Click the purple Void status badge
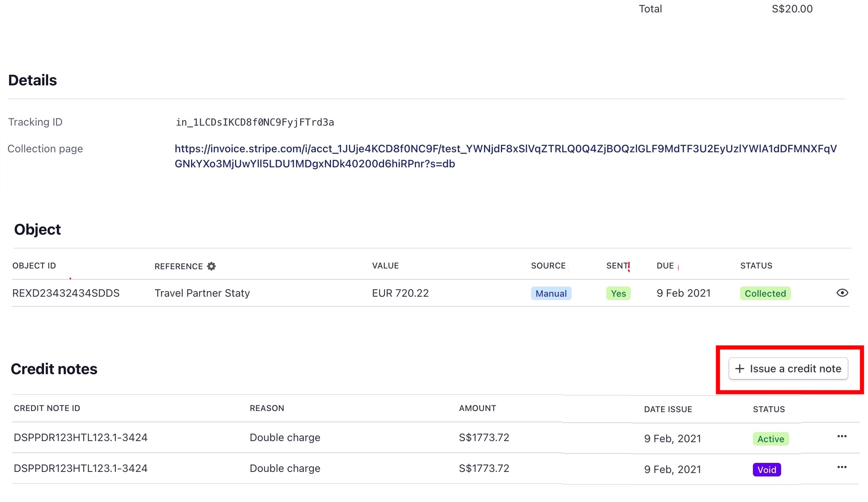868x502 pixels. click(766, 470)
